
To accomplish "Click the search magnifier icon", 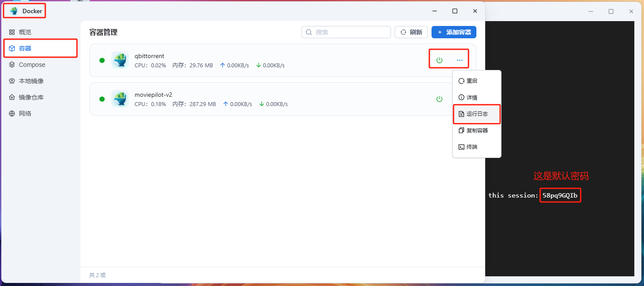I will [309, 32].
